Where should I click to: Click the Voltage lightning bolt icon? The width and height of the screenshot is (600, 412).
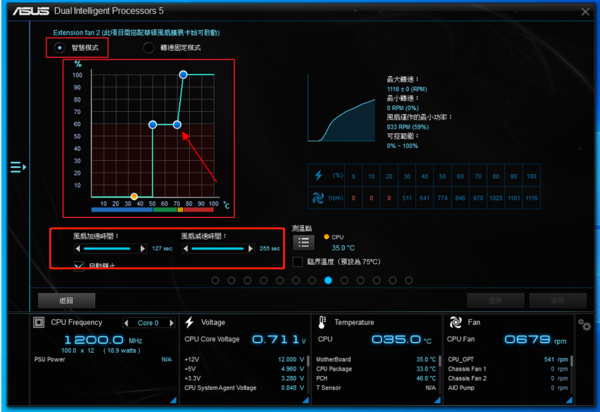pyautogui.click(x=190, y=323)
